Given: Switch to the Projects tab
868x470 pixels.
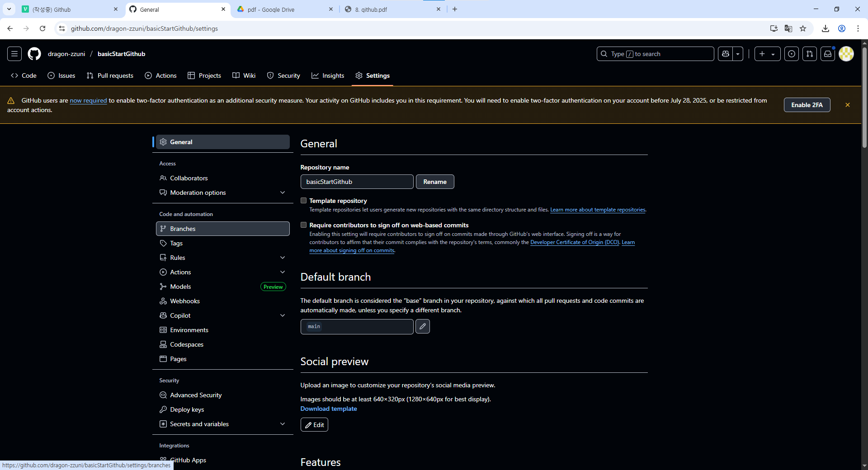Looking at the screenshot, I should click(204, 75).
